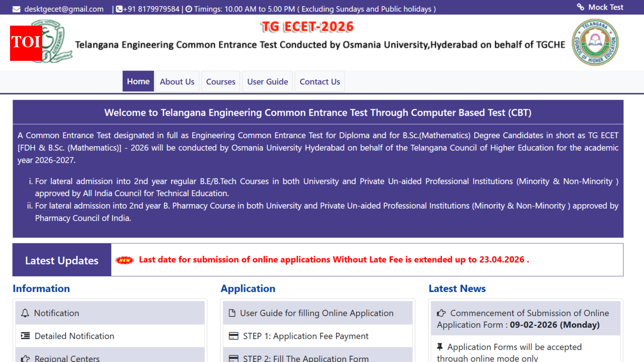Click the bell icon beside Notification
This screenshot has width=644, height=362.
pyautogui.click(x=25, y=313)
